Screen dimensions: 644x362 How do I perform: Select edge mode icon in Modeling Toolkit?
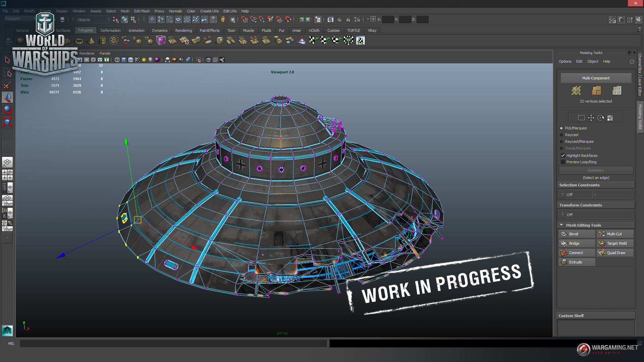coord(596,90)
